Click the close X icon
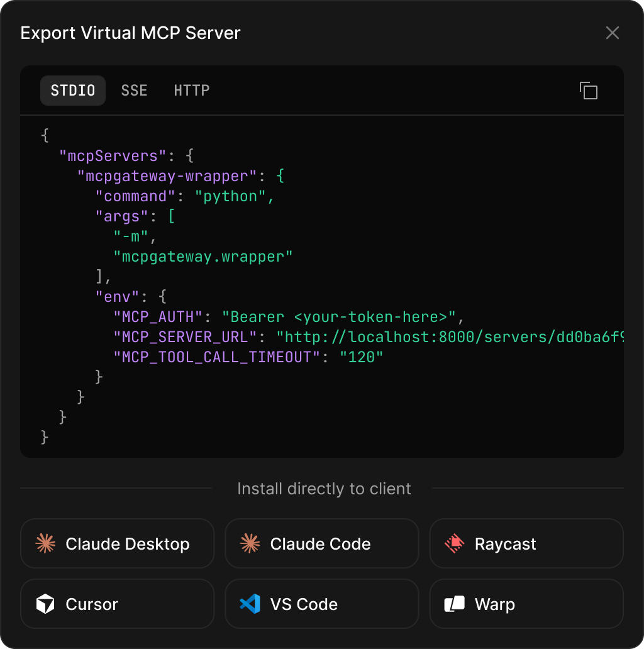The width and height of the screenshot is (644, 649). click(612, 33)
